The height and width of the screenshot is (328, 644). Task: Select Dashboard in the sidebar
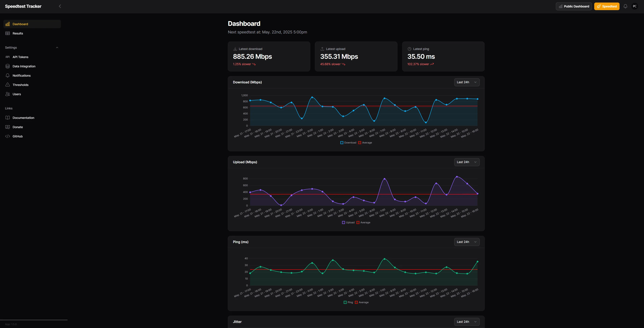(x=20, y=24)
